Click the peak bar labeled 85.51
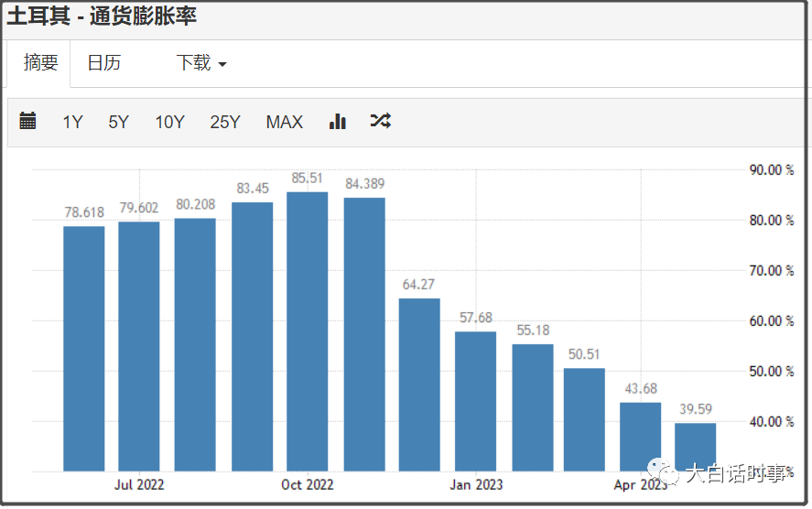Viewport: 812px width, 509px height. click(x=307, y=332)
